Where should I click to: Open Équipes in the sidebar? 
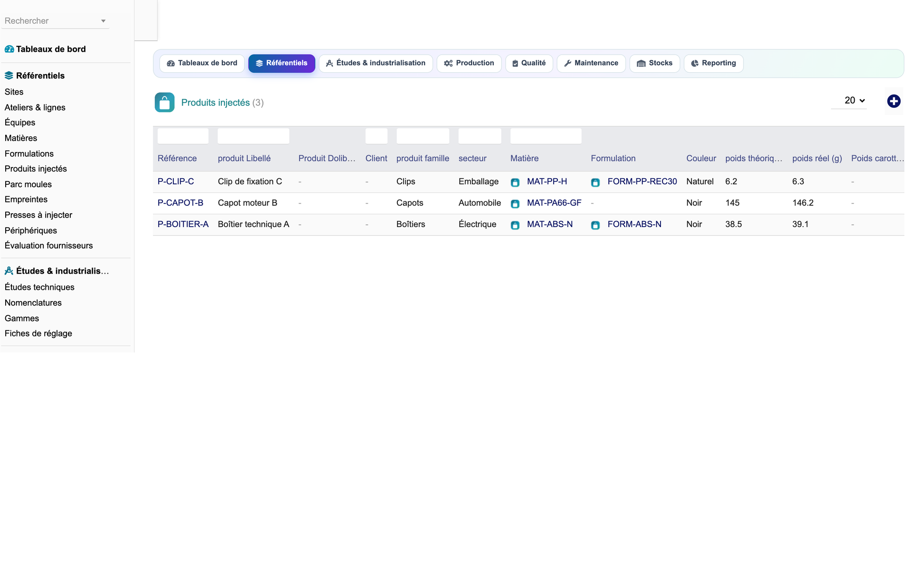20,123
